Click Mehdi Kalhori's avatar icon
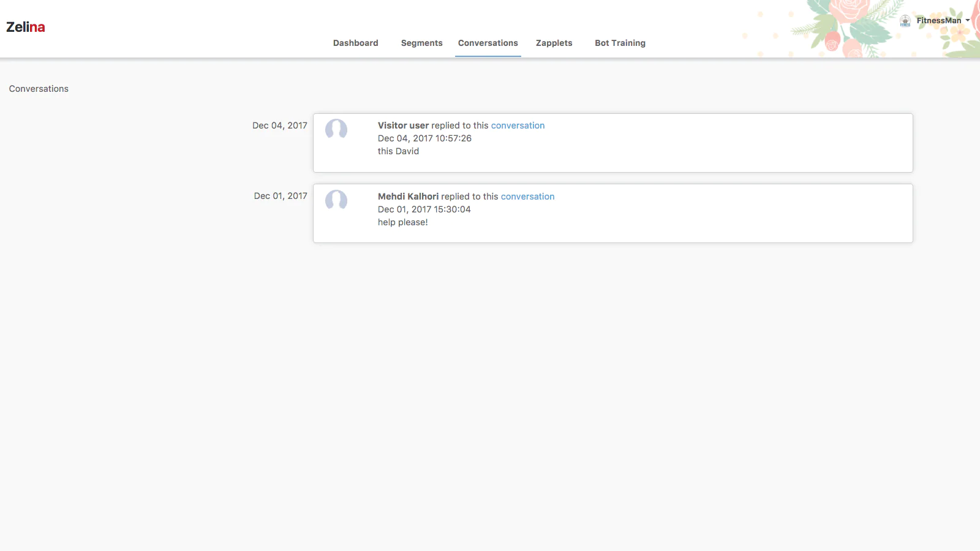980x551 pixels. [x=336, y=200]
